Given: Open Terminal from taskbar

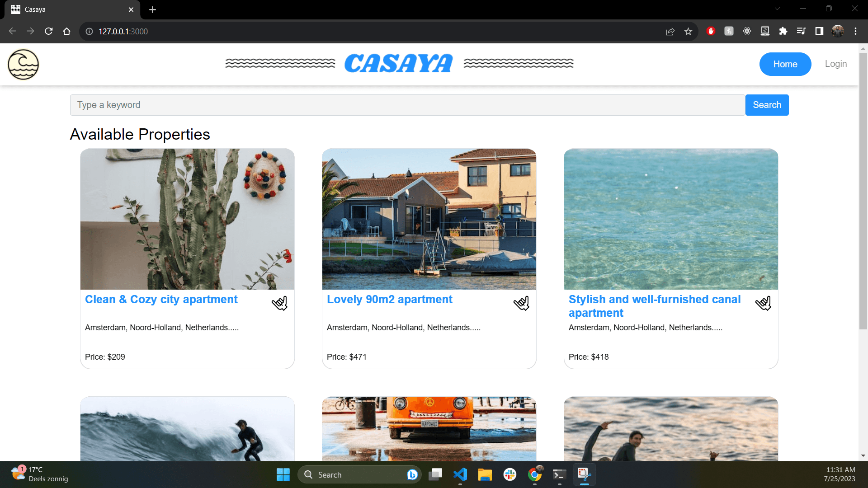Looking at the screenshot, I should point(559,474).
